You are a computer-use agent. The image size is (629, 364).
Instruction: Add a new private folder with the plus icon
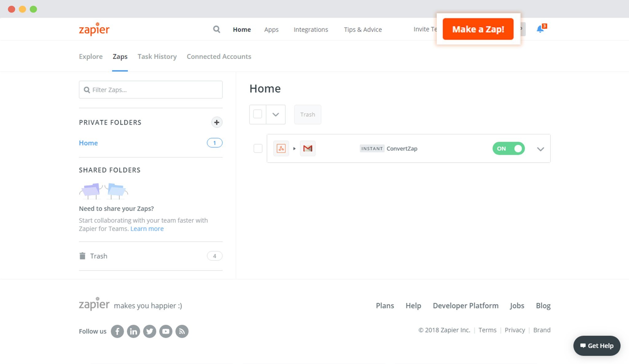(217, 122)
